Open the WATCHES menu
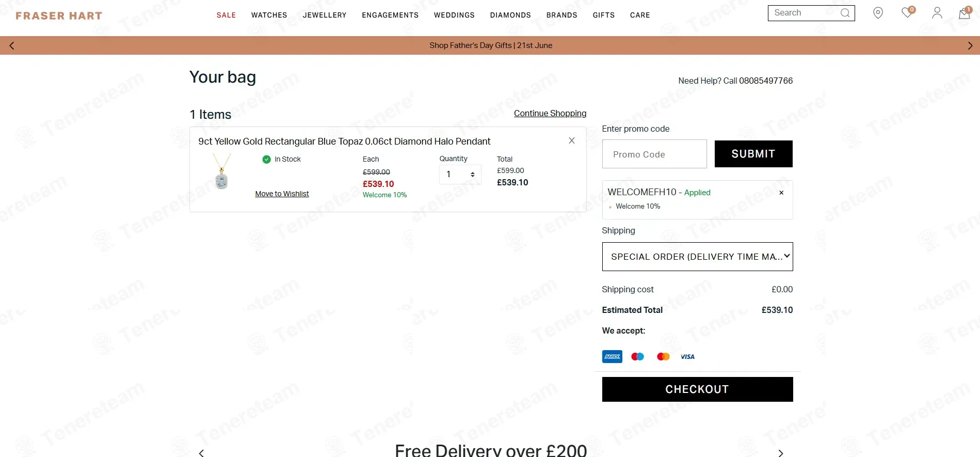Screen dimensions: 980x457 pyautogui.click(x=269, y=15)
